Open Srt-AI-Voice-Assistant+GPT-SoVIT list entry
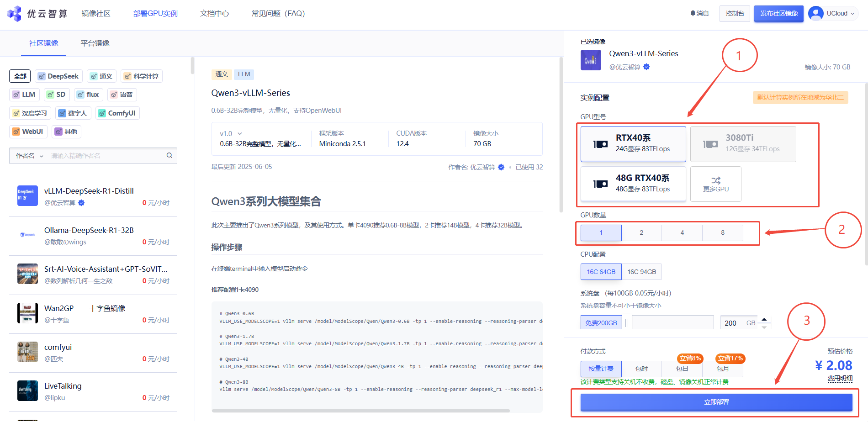Viewport: 868px width, 422px height. click(93, 274)
